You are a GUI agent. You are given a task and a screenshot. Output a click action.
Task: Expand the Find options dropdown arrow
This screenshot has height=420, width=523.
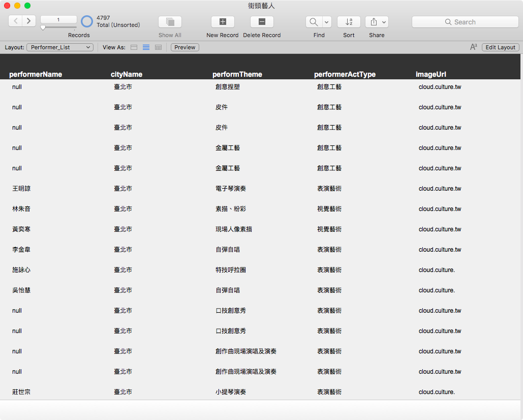coord(327,22)
